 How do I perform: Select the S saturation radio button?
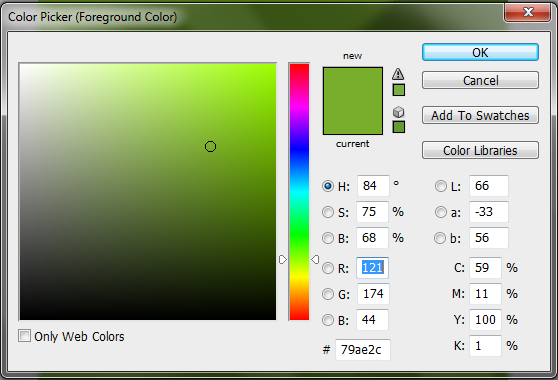tap(327, 212)
